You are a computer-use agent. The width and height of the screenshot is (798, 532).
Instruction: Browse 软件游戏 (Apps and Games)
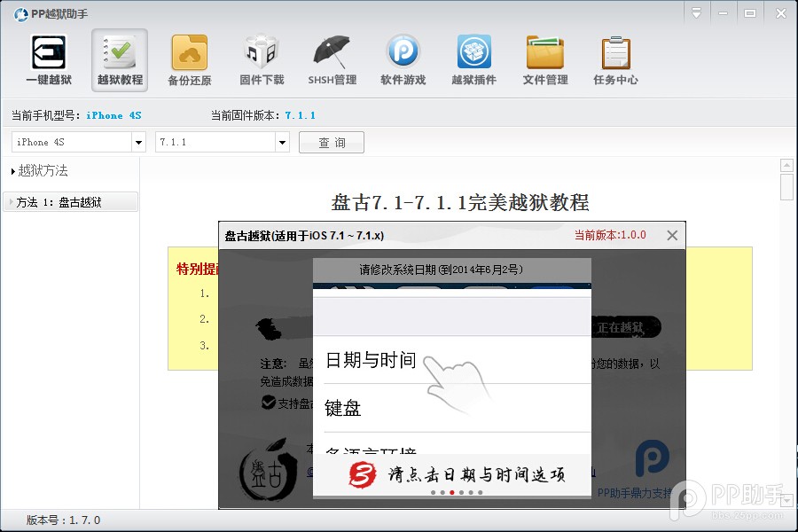click(x=403, y=59)
